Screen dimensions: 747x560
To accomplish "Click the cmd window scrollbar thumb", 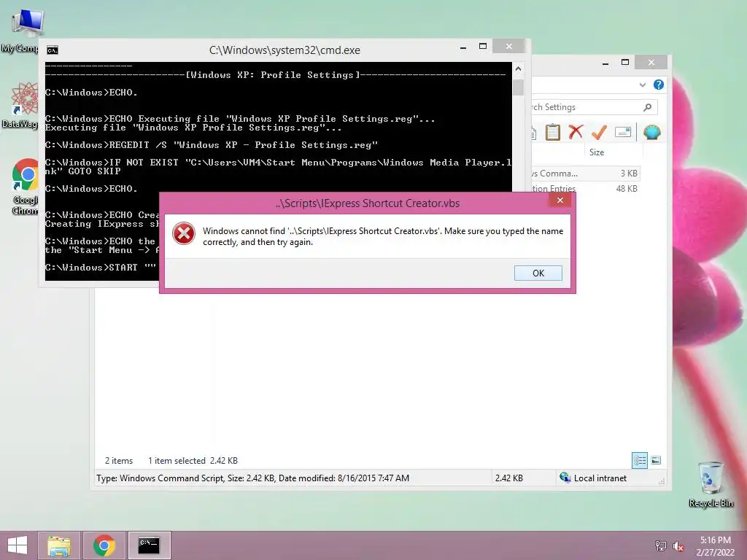I will coord(519,87).
